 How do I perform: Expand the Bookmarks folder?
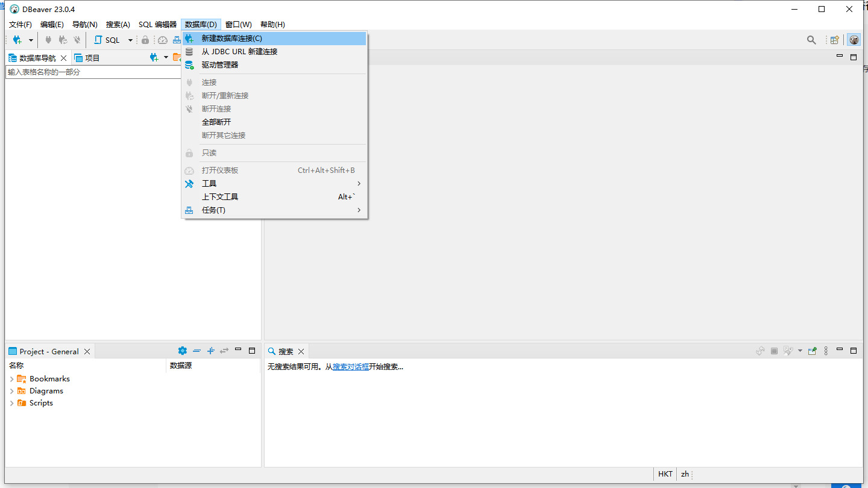pos(11,379)
